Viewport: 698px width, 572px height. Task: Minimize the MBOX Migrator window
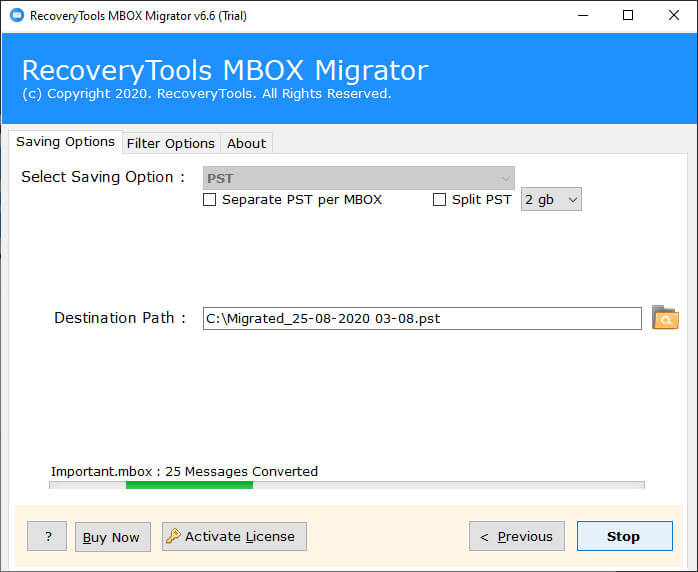click(x=583, y=16)
